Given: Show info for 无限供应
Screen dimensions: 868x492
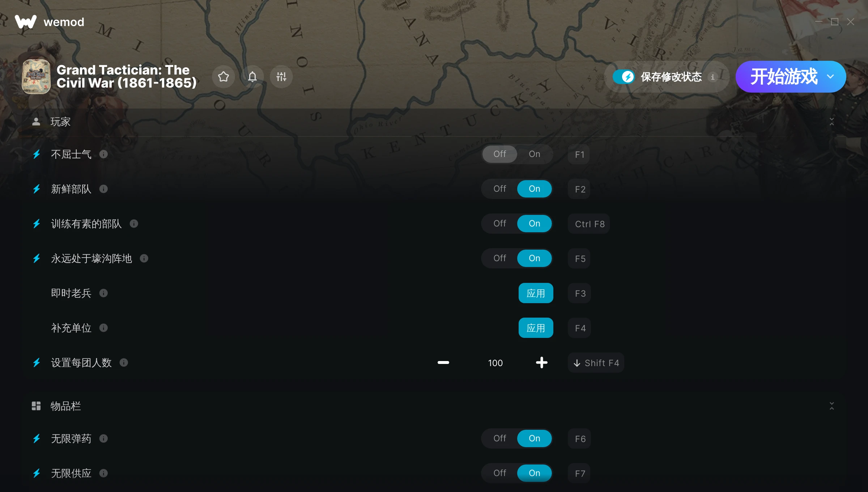Looking at the screenshot, I should 103,473.
